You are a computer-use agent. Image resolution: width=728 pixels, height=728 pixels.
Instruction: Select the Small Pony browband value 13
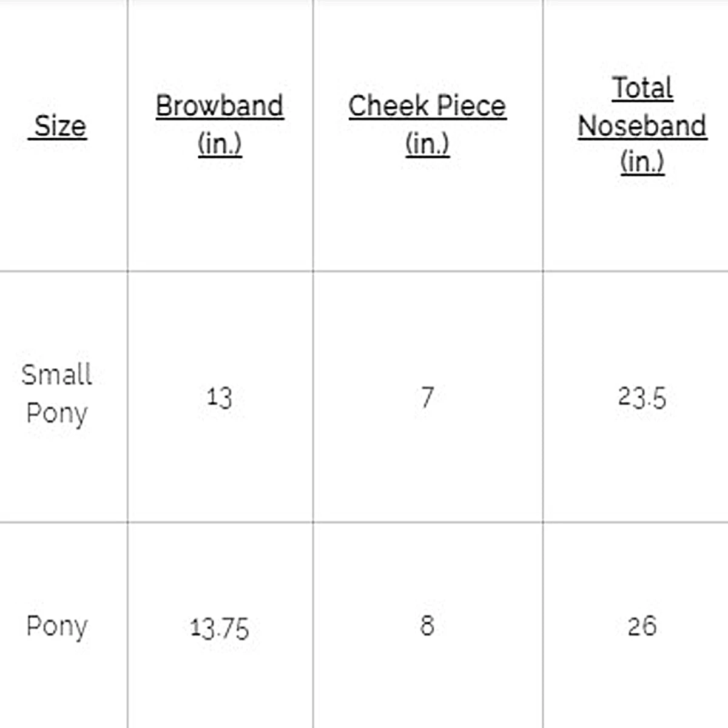click(219, 397)
